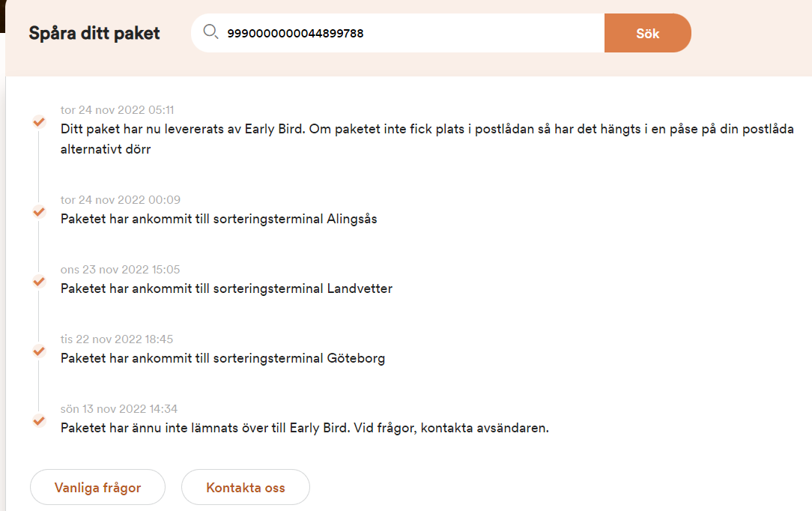The image size is (812, 511).
Task: Click the sorteringsterminal Alingsås status text
Action: point(219,220)
